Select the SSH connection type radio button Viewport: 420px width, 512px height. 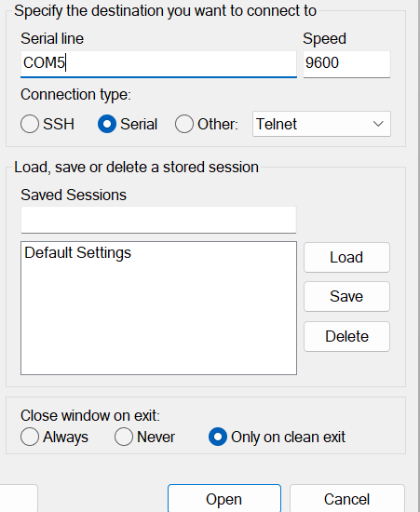pos(30,124)
